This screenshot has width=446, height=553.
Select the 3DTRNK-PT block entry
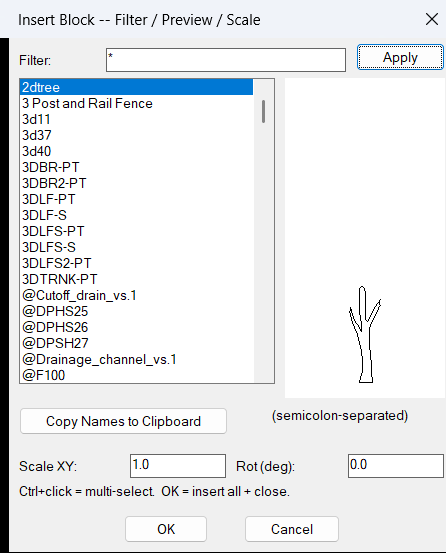pyautogui.click(x=136, y=279)
